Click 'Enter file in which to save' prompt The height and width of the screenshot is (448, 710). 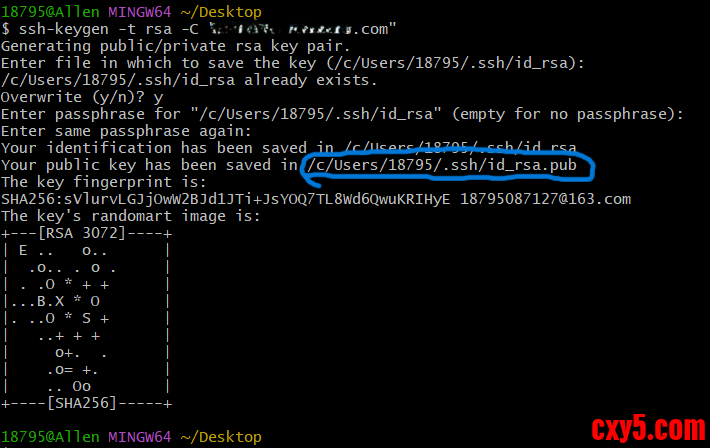(150, 64)
